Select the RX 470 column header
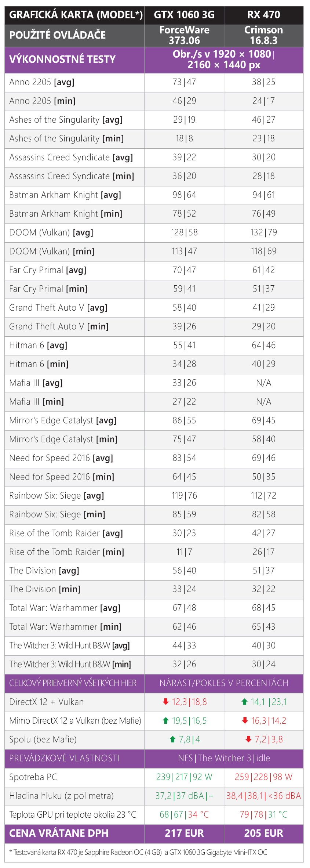The width and height of the screenshot is (310, 868). 263,15
